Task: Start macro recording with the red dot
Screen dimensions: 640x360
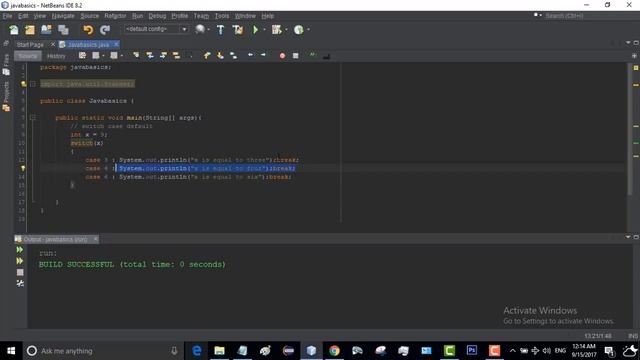Action: (x=282, y=56)
